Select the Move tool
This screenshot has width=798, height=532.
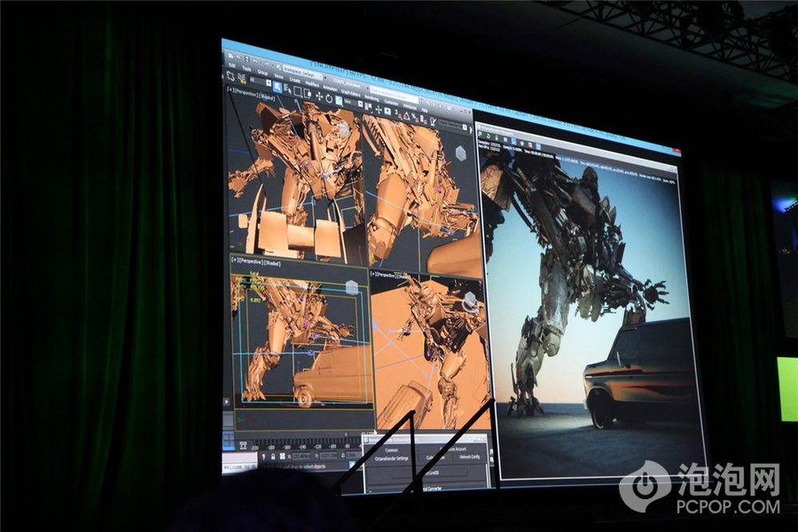point(319,97)
